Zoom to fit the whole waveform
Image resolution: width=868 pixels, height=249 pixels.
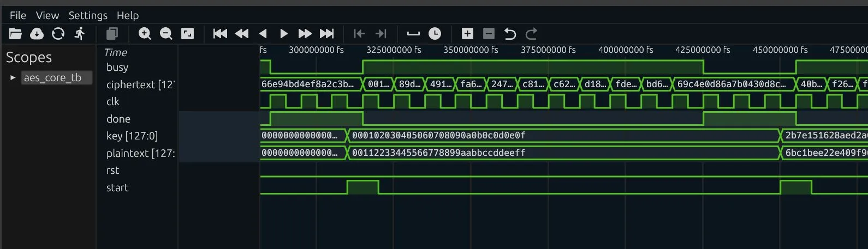pyautogui.click(x=187, y=34)
